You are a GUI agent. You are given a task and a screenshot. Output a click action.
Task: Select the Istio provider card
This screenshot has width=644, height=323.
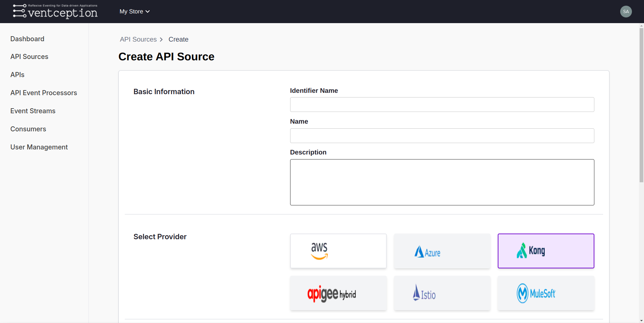point(442,293)
